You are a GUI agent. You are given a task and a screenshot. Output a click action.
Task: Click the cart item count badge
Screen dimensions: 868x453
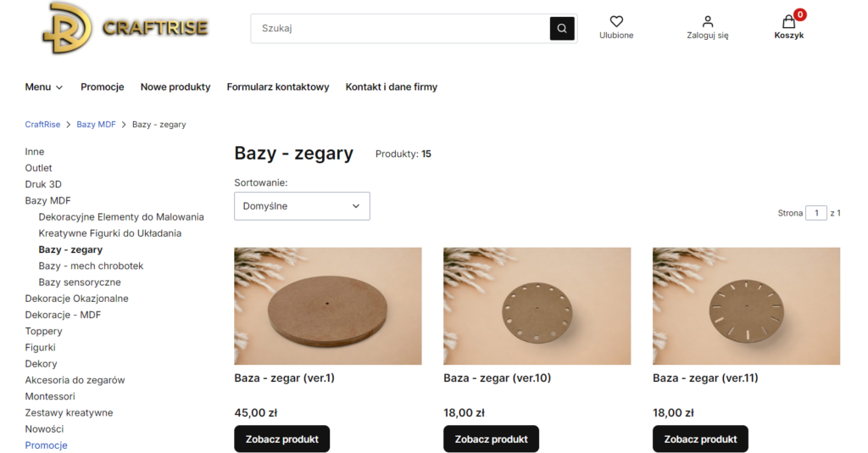tap(799, 14)
